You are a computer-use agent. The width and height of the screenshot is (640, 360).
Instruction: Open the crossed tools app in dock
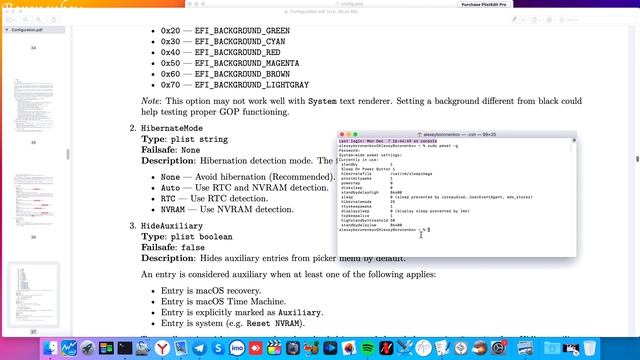point(405,348)
